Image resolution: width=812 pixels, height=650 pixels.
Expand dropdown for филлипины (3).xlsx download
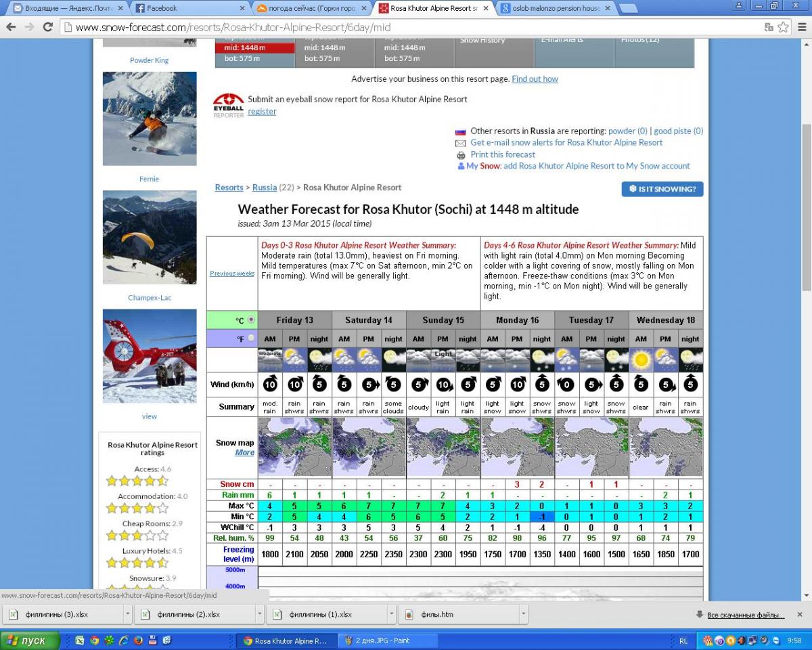coord(127,614)
